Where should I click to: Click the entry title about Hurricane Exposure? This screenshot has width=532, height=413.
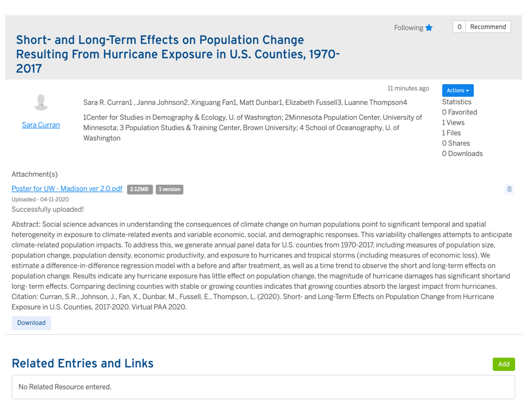(x=178, y=54)
